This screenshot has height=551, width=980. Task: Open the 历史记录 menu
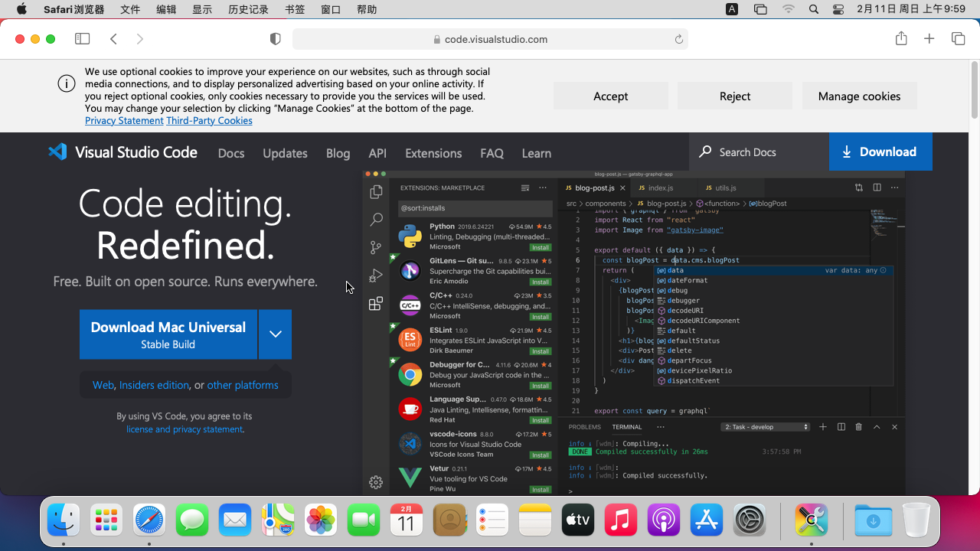(x=249, y=9)
